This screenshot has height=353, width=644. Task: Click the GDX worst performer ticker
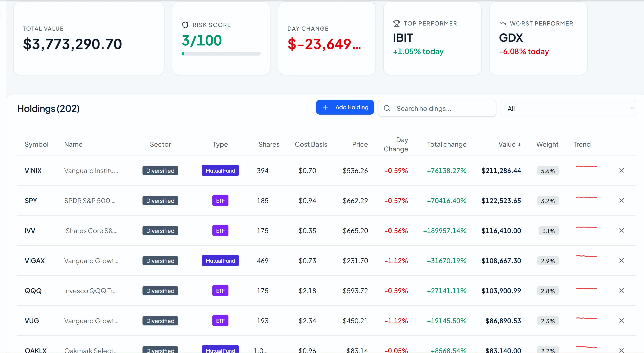pyautogui.click(x=511, y=38)
